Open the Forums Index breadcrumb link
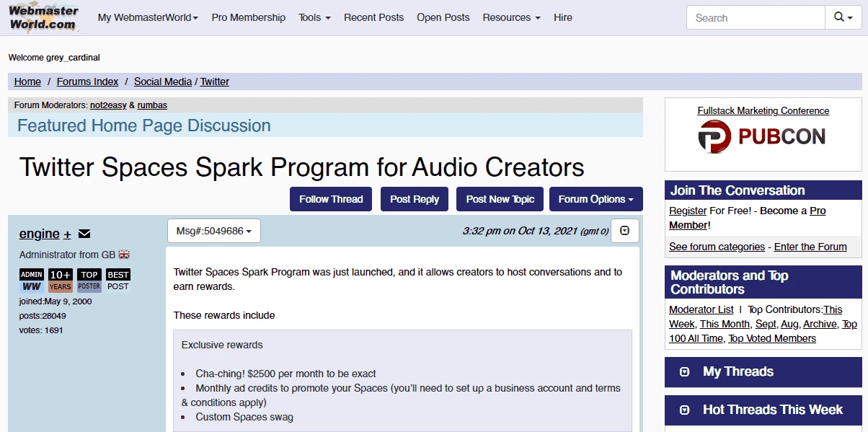 [x=87, y=81]
